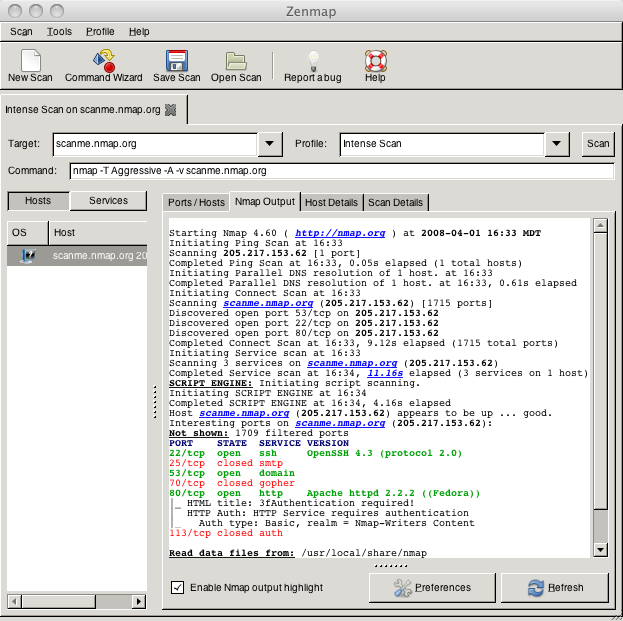This screenshot has height=621, width=623.
Task: Click the http://nmap.org link in output
Action: coord(340,233)
